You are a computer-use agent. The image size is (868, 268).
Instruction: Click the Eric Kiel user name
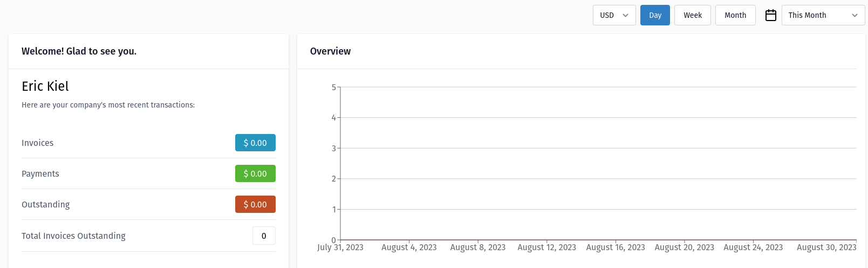point(45,86)
